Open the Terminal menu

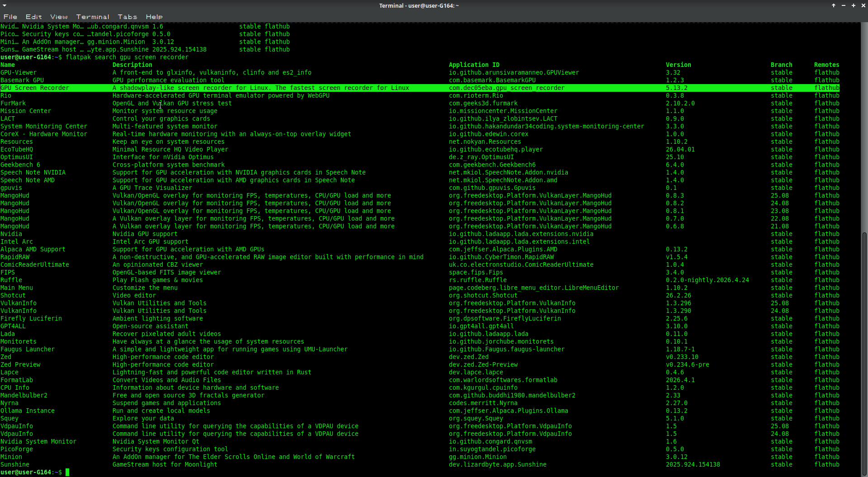[93, 17]
